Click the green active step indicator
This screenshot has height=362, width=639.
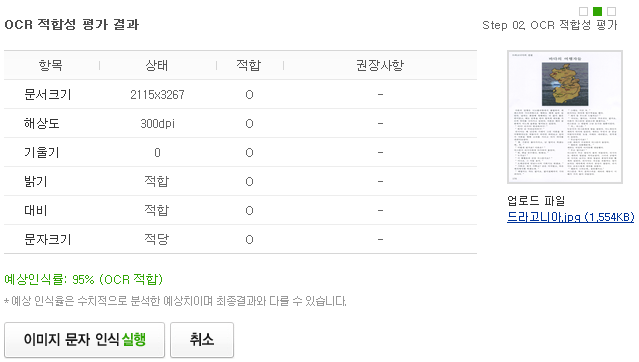point(597,11)
